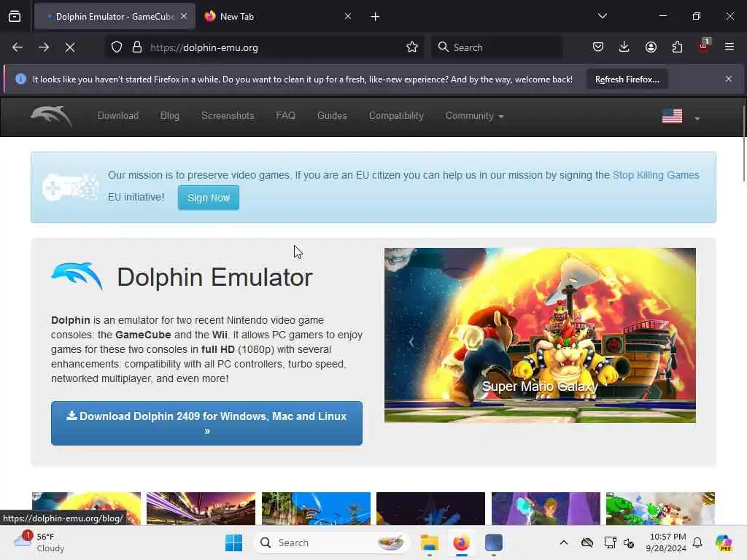Open the Firefox account icon

651,47
